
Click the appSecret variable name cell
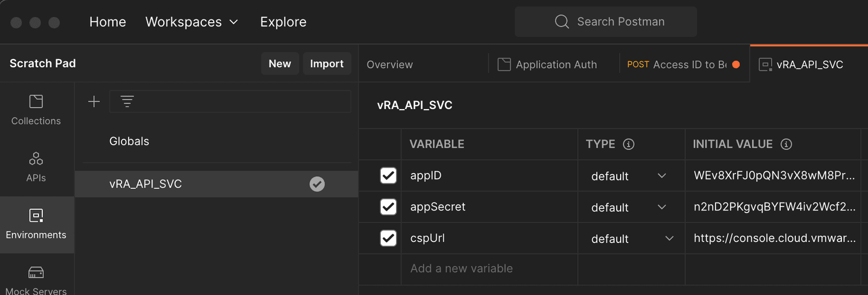pos(489,207)
